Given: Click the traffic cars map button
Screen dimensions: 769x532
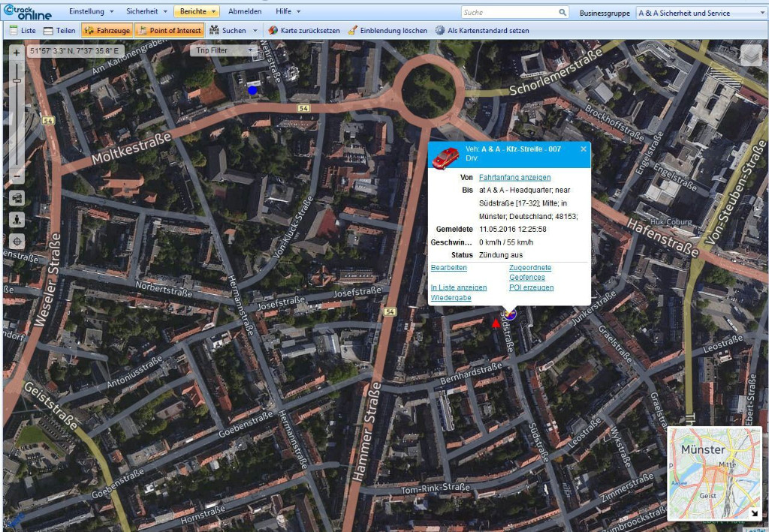Looking at the screenshot, I should coord(17,198).
